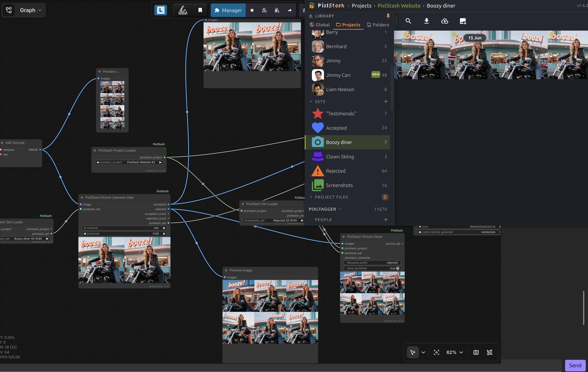Click the Projects breadcrumb link

coord(361,6)
